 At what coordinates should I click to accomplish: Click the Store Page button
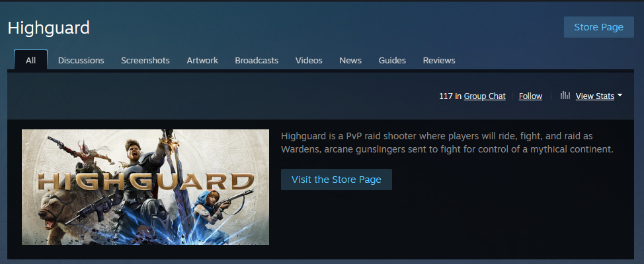coord(599,27)
